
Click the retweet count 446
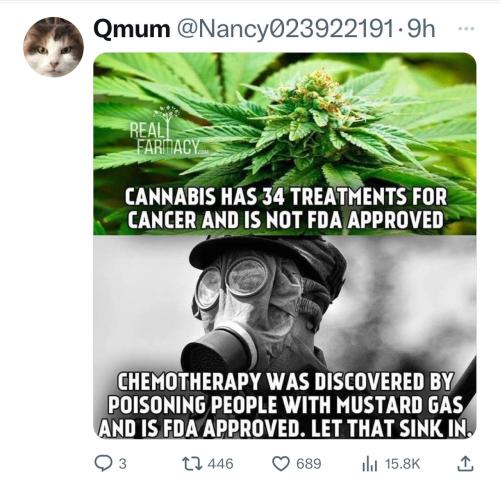[x=221, y=464]
